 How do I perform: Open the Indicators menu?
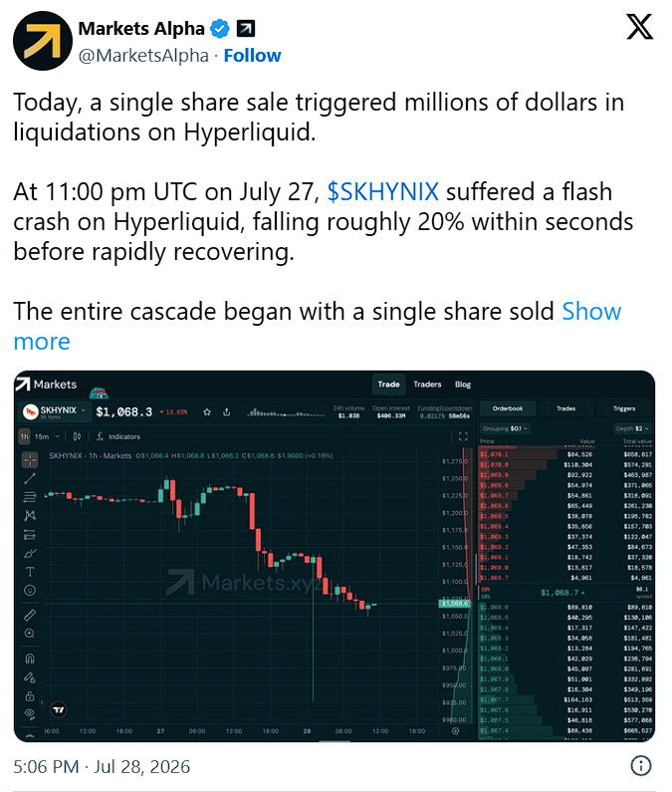118,436
